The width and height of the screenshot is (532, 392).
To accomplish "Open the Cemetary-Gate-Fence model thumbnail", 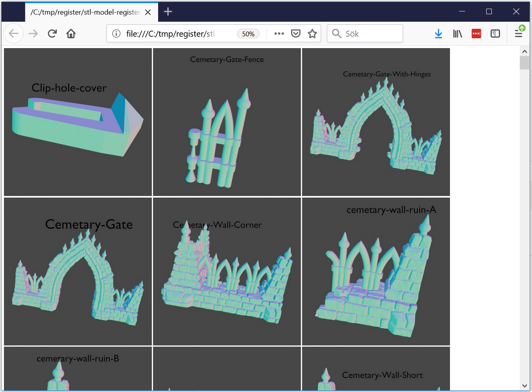I will coord(227,122).
